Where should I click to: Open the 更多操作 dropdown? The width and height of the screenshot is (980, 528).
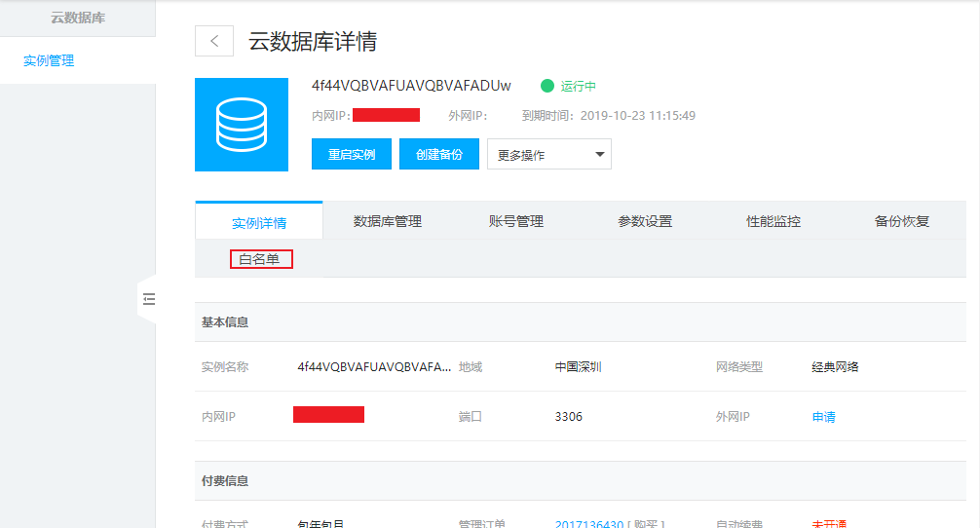point(548,155)
